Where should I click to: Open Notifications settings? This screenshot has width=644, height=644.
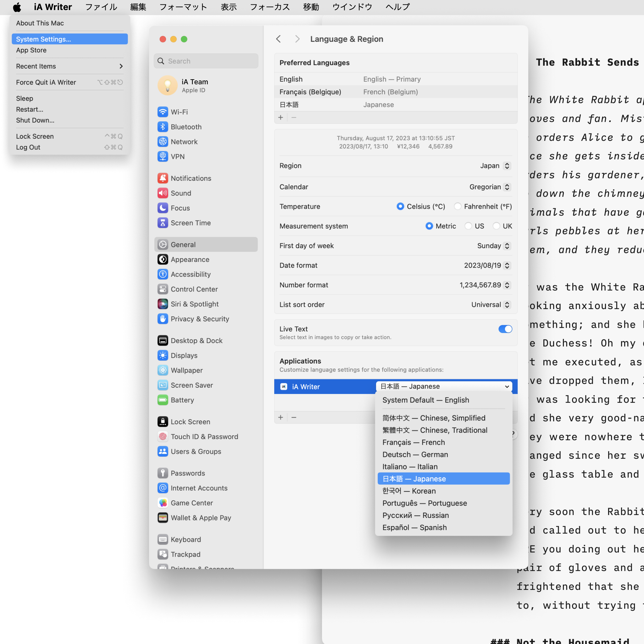163,178
